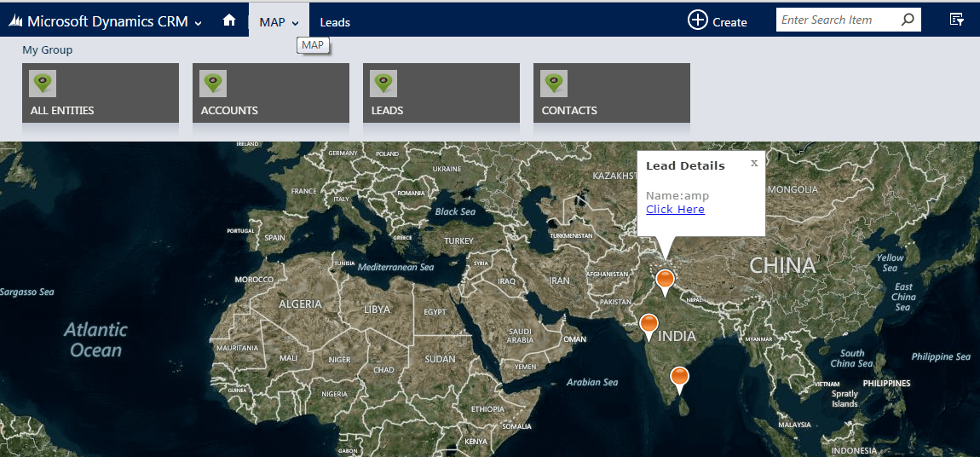Click the SUDAN map label
980x457 pixels.
click(440, 359)
